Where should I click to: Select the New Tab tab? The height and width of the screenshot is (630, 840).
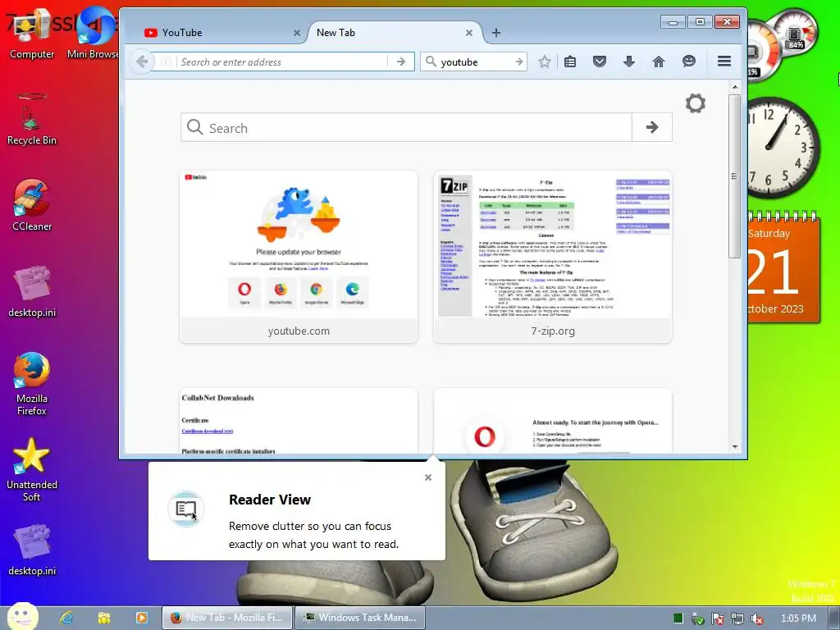[x=395, y=33]
